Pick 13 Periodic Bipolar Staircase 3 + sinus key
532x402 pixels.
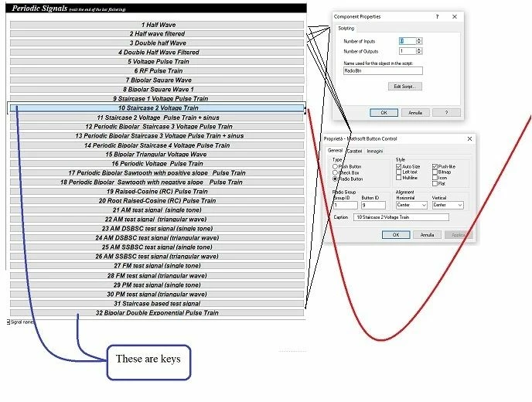click(x=157, y=136)
